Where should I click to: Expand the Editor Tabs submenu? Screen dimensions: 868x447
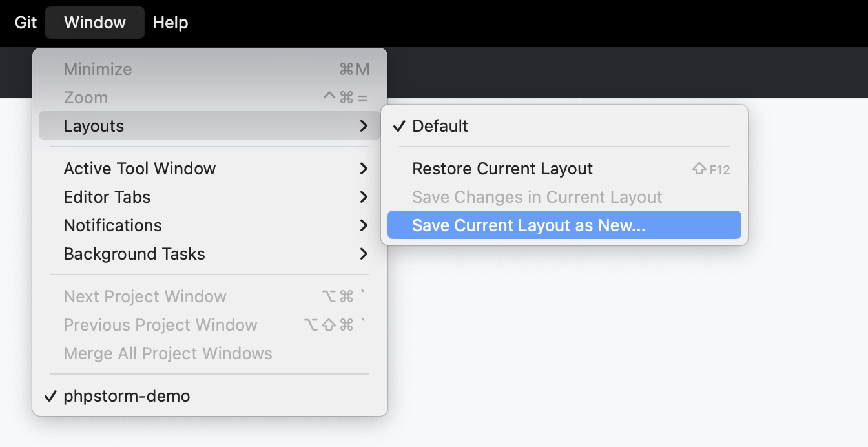pyautogui.click(x=107, y=196)
